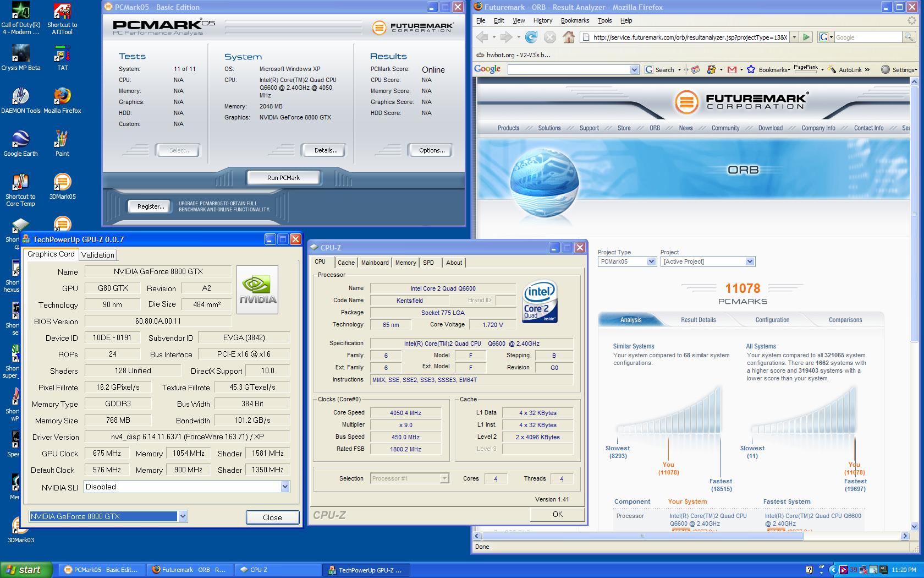Open the Firefox Tools menu
The height and width of the screenshot is (578, 924).
pos(604,20)
